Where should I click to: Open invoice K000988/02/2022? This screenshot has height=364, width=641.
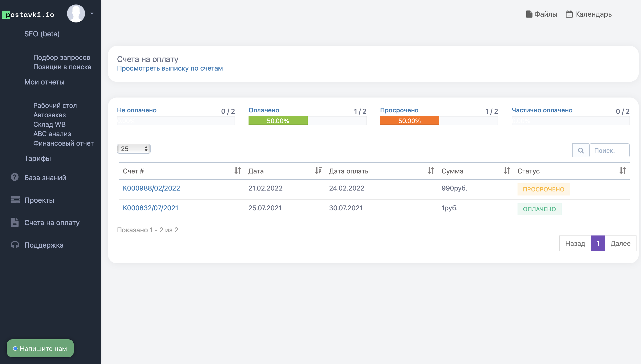coord(151,188)
